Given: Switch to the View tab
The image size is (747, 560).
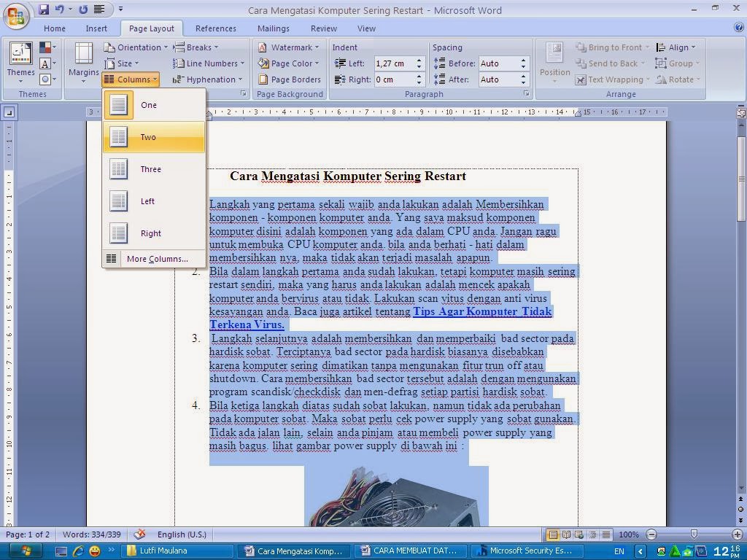Looking at the screenshot, I should 366,28.
